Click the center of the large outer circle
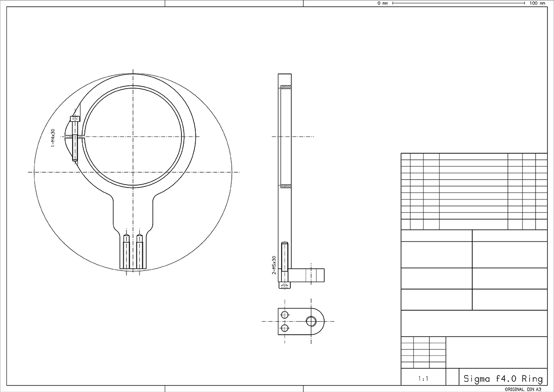 (x=133, y=172)
